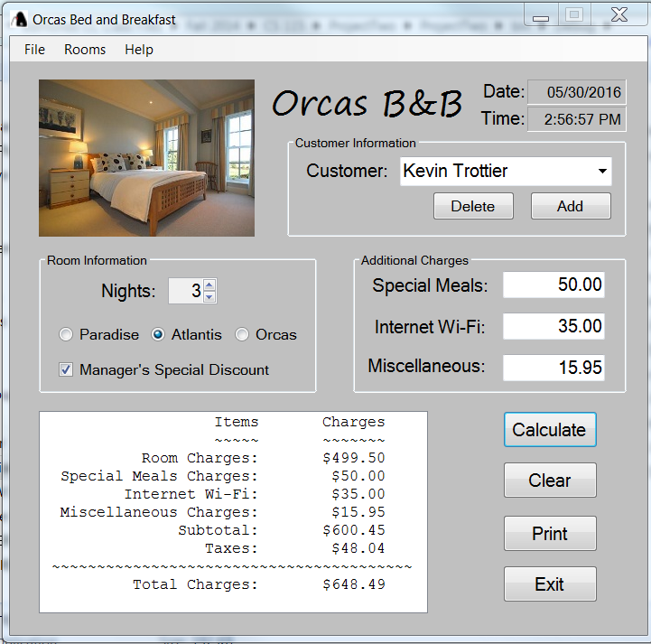
Task: Print the charges receipt
Action: pyautogui.click(x=550, y=534)
